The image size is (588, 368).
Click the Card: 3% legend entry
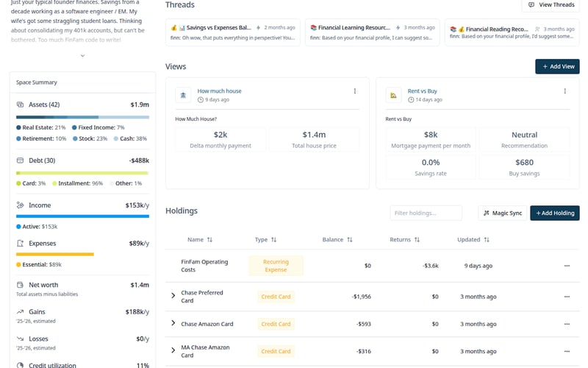coord(31,183)
